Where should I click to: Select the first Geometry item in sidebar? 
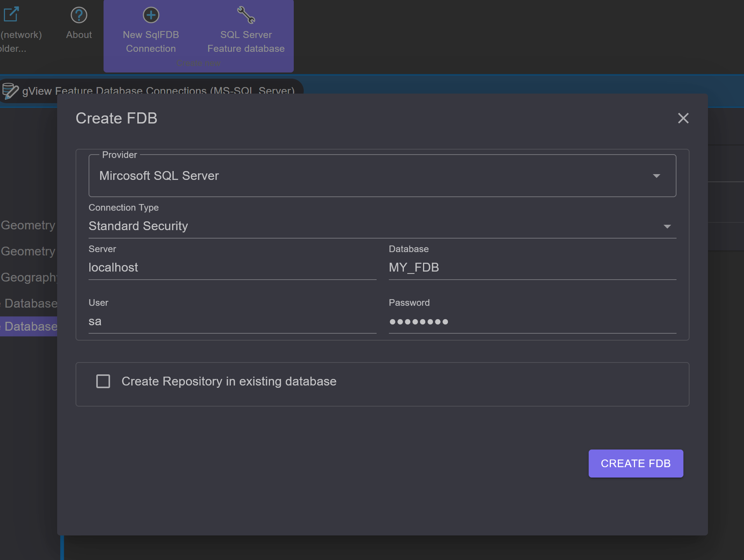click(28, 225)
